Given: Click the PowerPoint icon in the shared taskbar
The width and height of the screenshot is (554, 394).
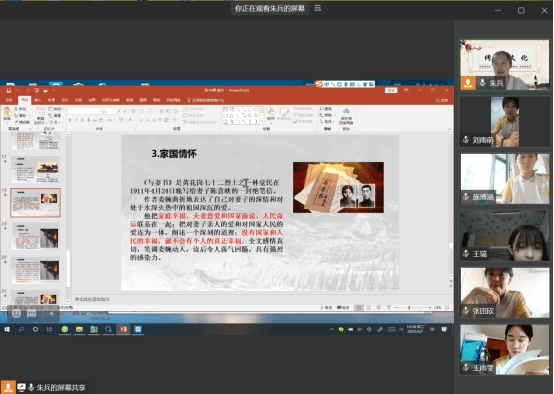Looking at the screenshot, I should pos(123,329).
